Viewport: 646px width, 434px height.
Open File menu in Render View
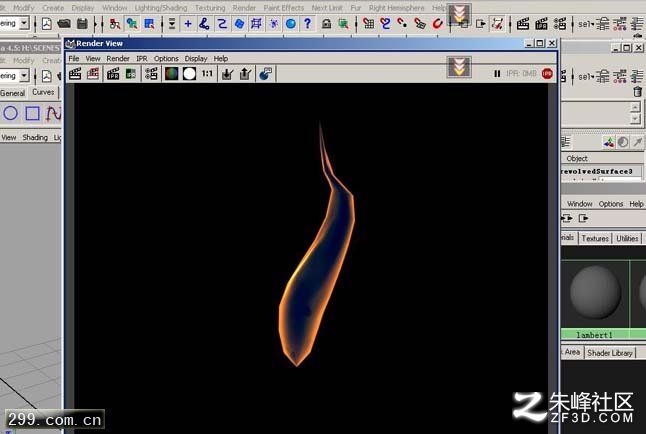pyautogui.click(x=74, y=59)
